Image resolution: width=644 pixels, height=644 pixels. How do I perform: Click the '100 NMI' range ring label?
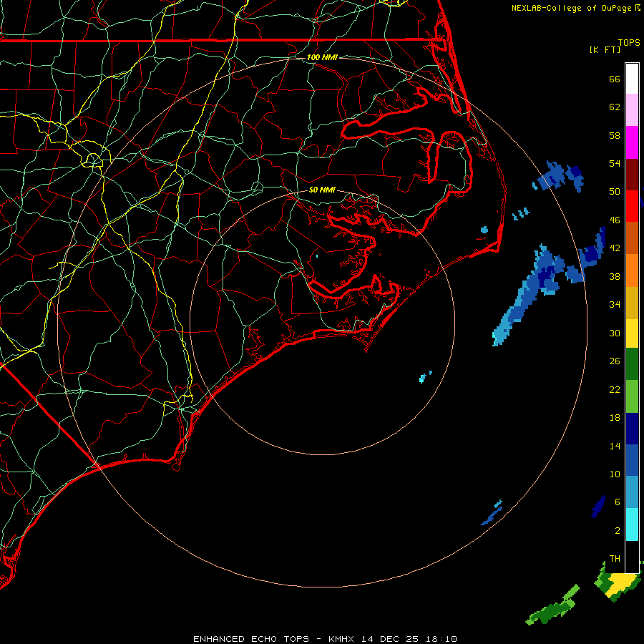322,57
